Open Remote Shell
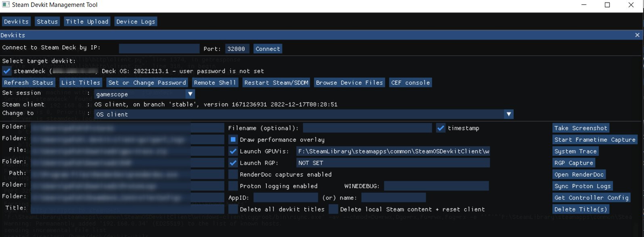 [215, 82]
